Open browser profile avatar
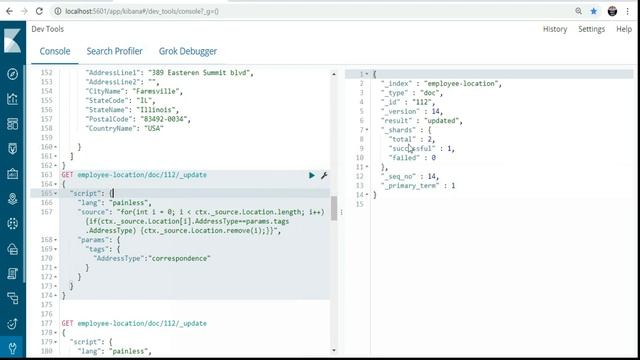The width and height of the screenshot is (640, 360). tap(612, 11)
